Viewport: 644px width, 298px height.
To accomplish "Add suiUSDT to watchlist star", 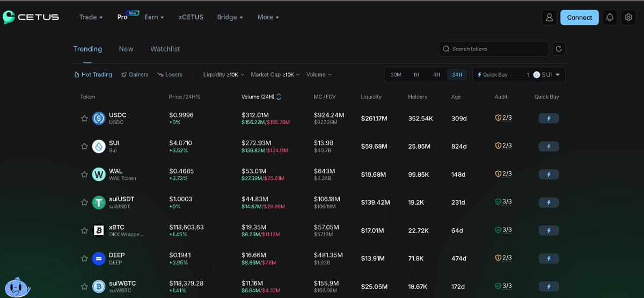I will tap(84, 202).
